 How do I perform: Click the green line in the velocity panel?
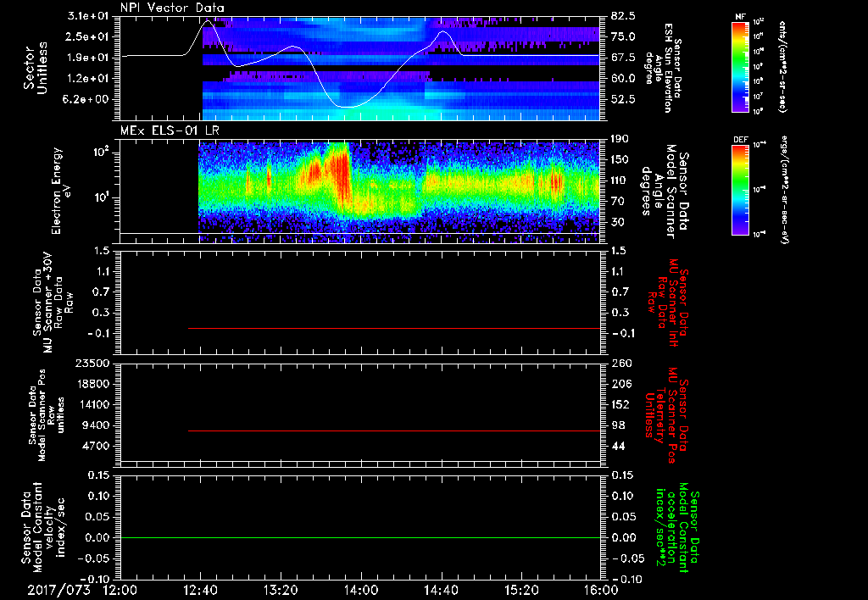[x=359, y=537]
